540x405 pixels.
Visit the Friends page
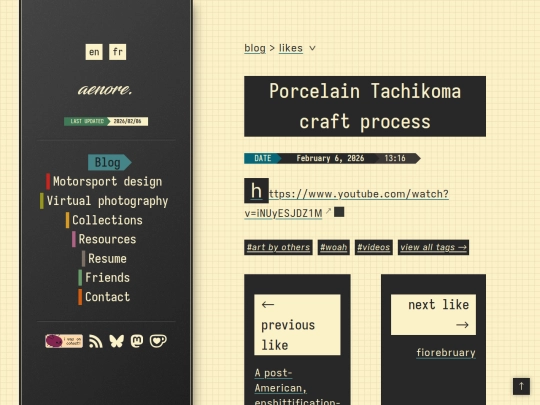(x=104, y=278)
